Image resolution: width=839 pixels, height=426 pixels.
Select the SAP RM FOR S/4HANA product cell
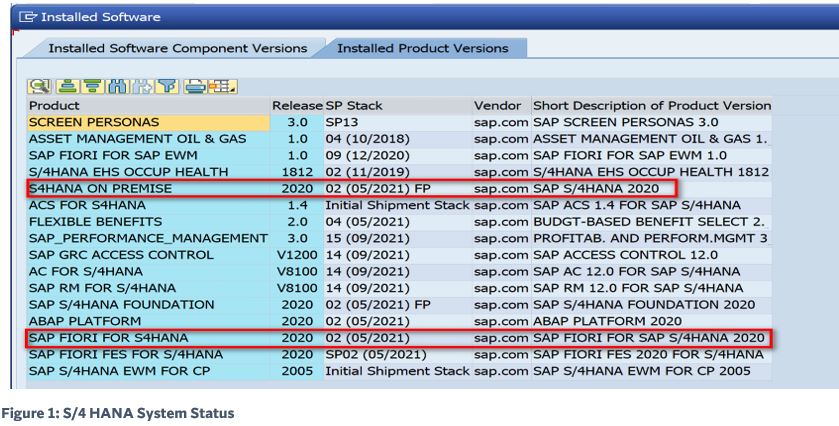click(148, 288)
